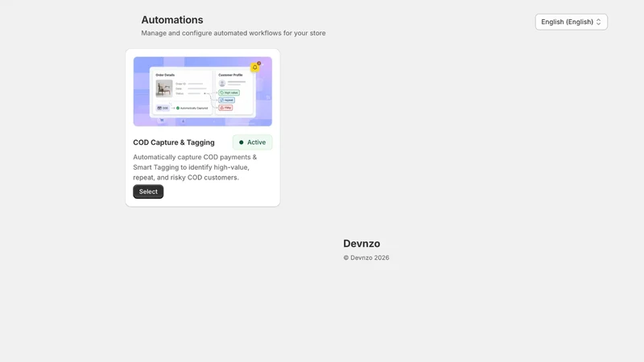Click the © Devnzo 2026 copyright text
Screen dimensions: 644x362
point(366,257)
